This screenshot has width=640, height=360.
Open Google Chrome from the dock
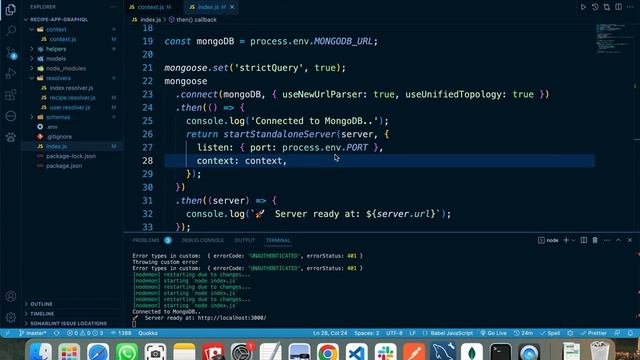point(328,352)
